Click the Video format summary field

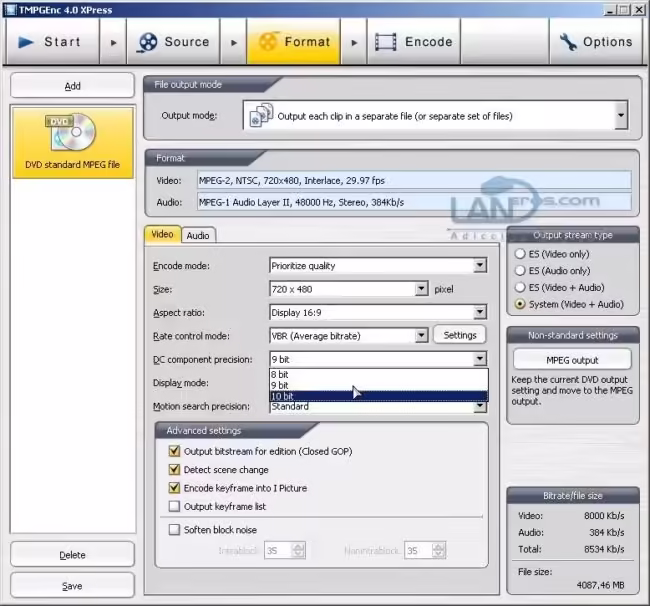pyautogui.click(x=414, y=180)
